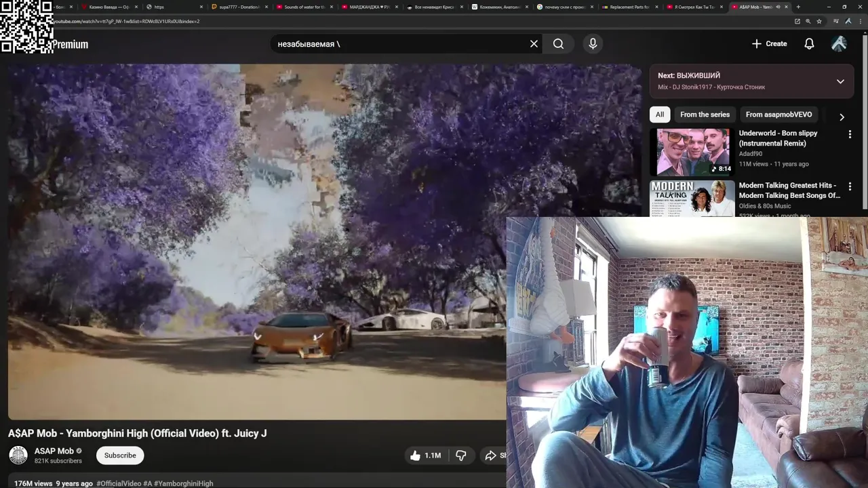
Task: Open Modern Talking Greatest Hits title
Action: (790, 190)
